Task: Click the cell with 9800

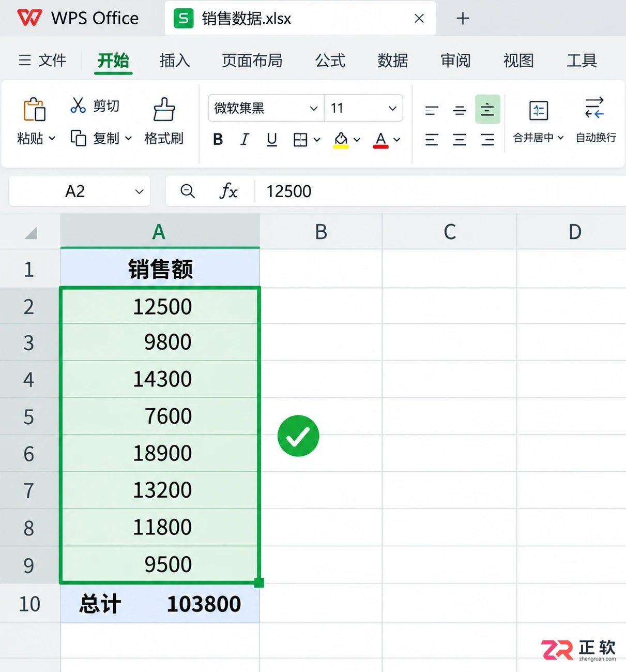Action: (x=160, y=342)
